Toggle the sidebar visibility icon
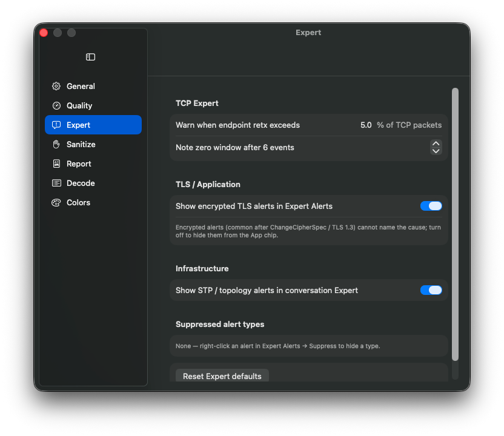 click(90, 57)
